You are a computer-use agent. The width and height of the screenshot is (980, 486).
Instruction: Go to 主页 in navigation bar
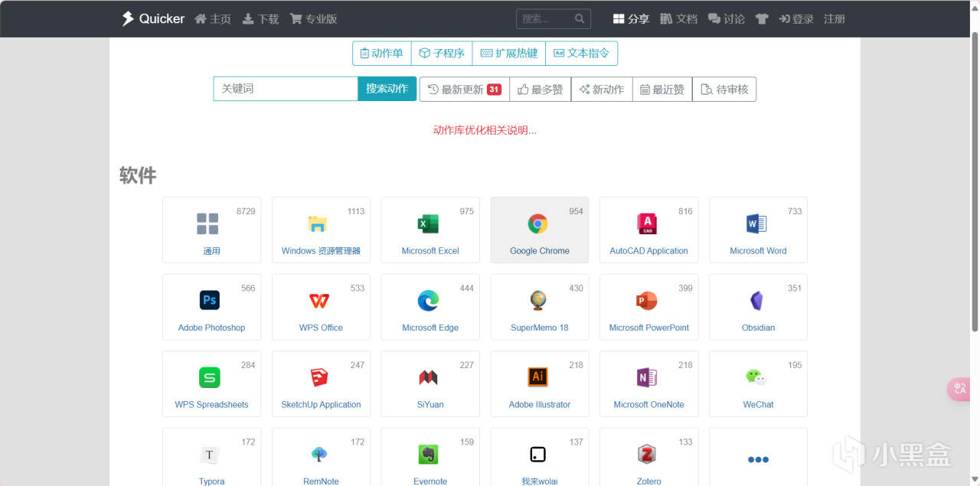213,19
